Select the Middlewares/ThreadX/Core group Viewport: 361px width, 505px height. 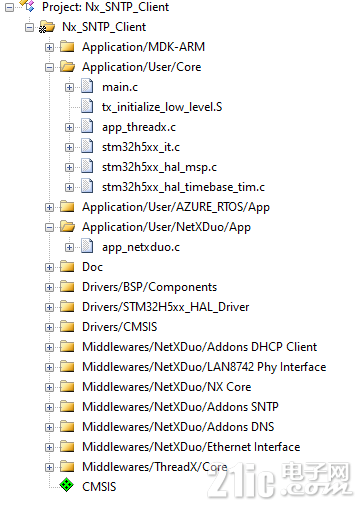click(155, 467)
